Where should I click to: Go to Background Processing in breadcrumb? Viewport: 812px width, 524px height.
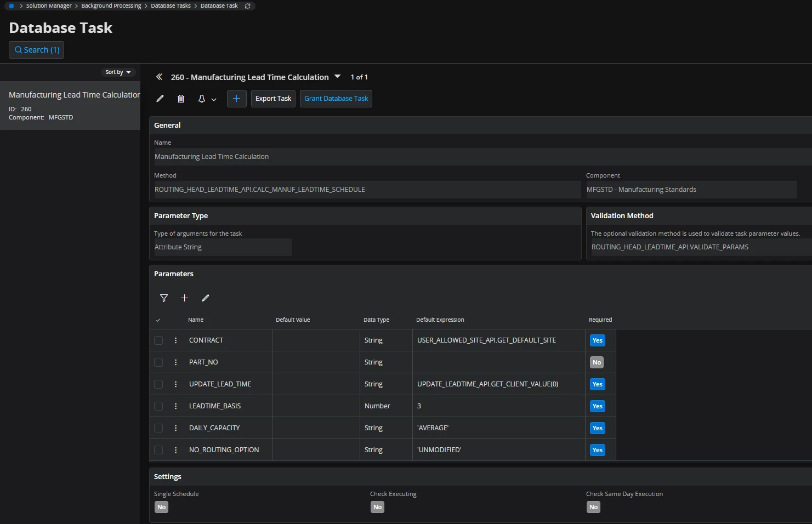tap(111, 6)
